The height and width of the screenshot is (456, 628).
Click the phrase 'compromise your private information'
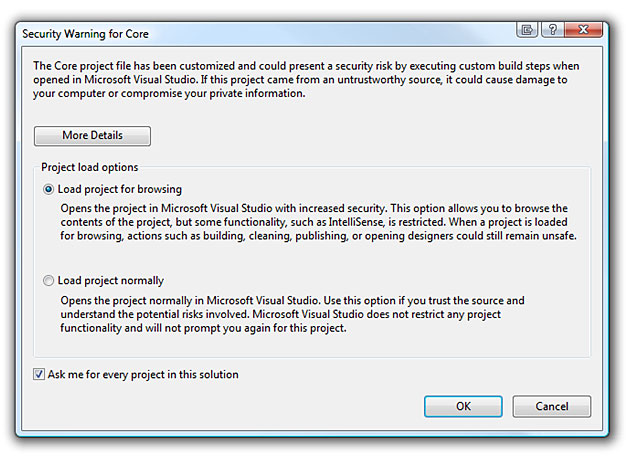pos(213,93)
